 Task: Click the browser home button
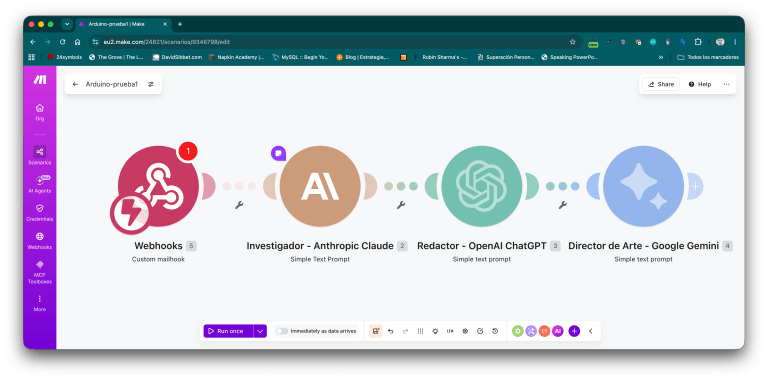tap(77, 42)
